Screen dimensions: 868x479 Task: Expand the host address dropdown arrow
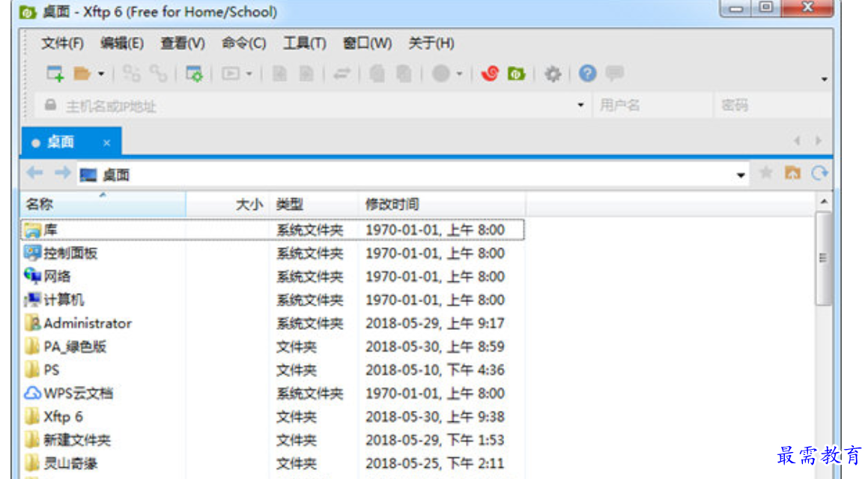pos(580,105)
